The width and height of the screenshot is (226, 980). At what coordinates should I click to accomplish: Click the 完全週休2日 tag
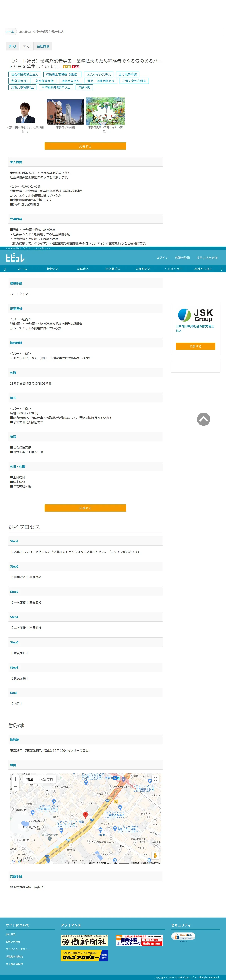pos(19,81)
